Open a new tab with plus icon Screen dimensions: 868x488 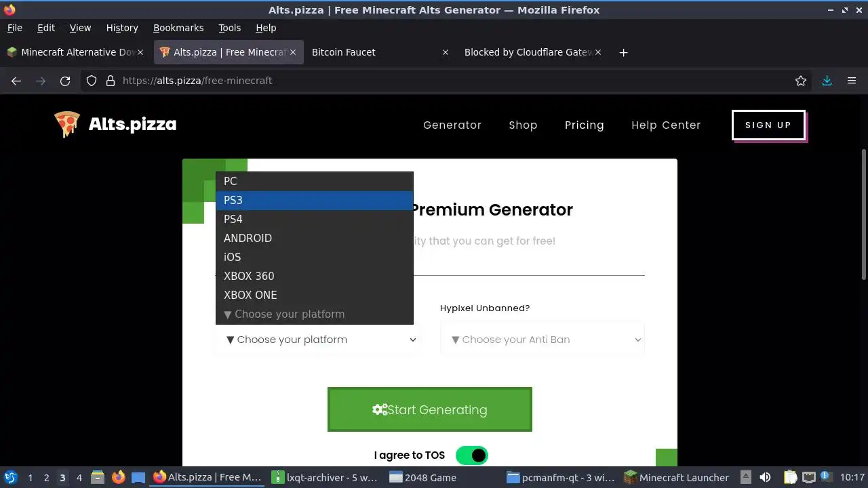point(623,52)
